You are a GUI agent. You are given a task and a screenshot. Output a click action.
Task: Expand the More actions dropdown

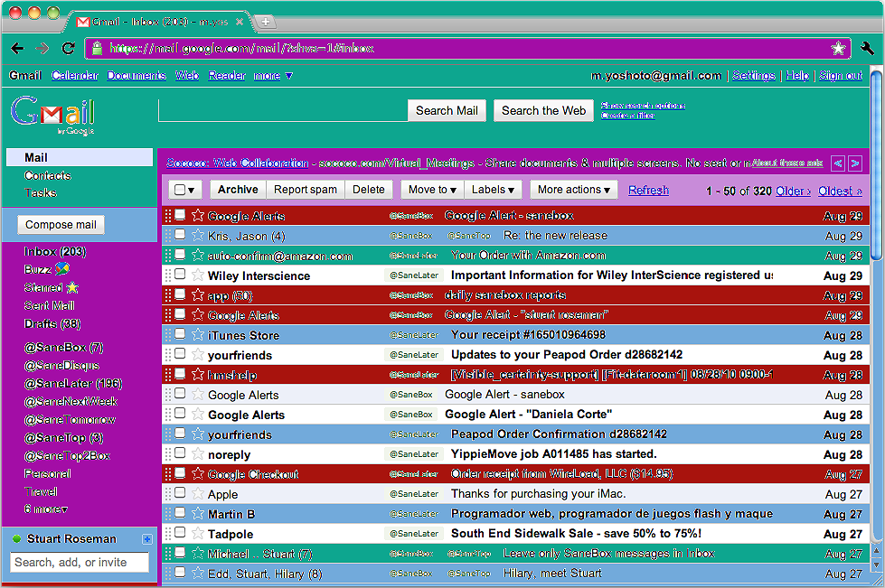(574, 190)
